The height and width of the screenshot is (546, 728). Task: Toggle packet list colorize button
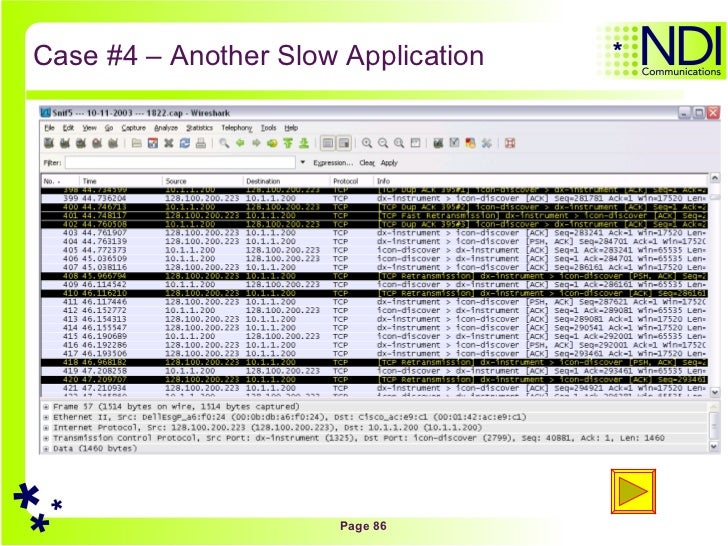point(328,143)
